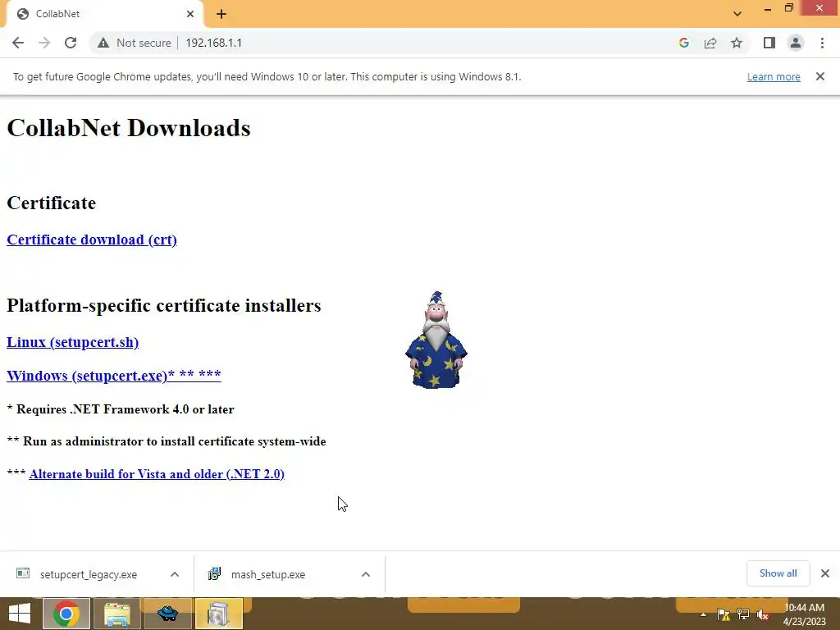This screenshot has height=630, width=840.
Task: Dismiss the Chrome update notification bar
Action: tap(820, 76)
